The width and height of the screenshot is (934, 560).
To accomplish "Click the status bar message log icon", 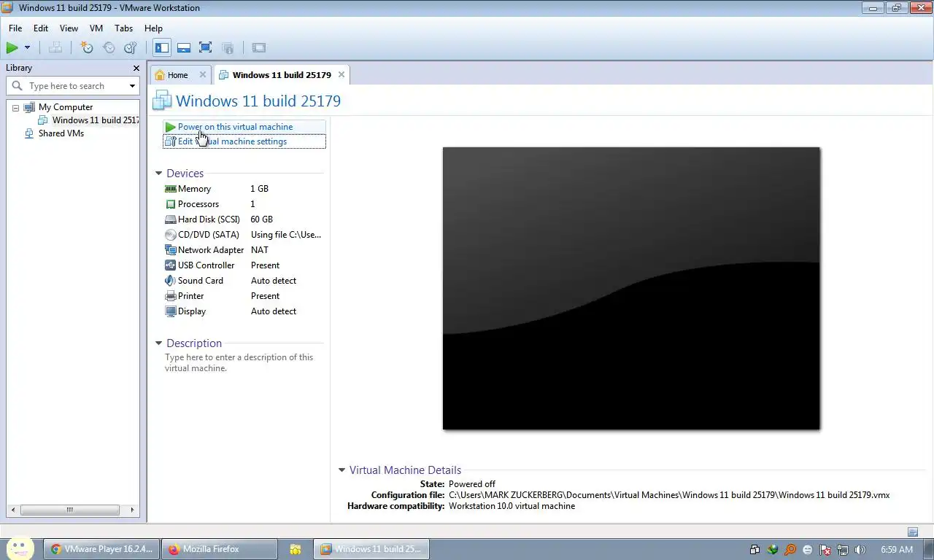I will tap(913, 532).
